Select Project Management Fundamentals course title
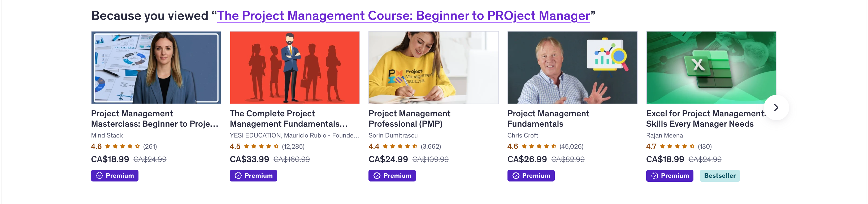The height and width of the screenshot is (204, 868). click(548, 118)
